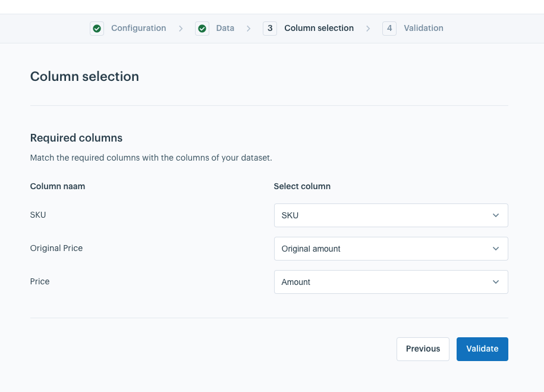Click the Previous button
Viewport: 544px width, 392px height.
click(x=423, y=349)
